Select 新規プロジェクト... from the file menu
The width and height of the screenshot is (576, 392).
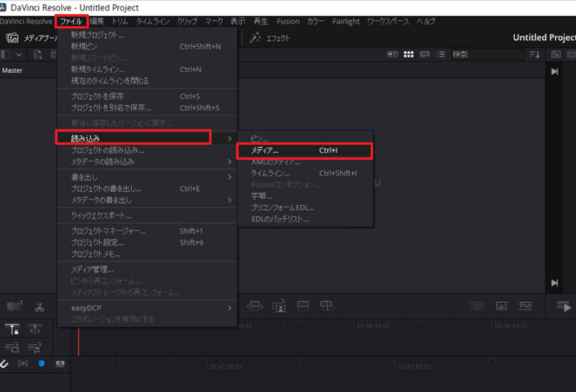tap(147, 35)
